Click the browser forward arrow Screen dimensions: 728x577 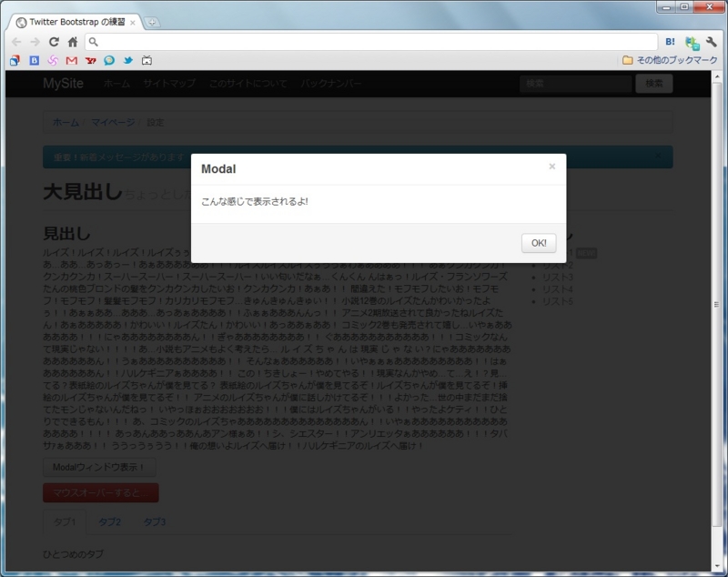(35, 42)
